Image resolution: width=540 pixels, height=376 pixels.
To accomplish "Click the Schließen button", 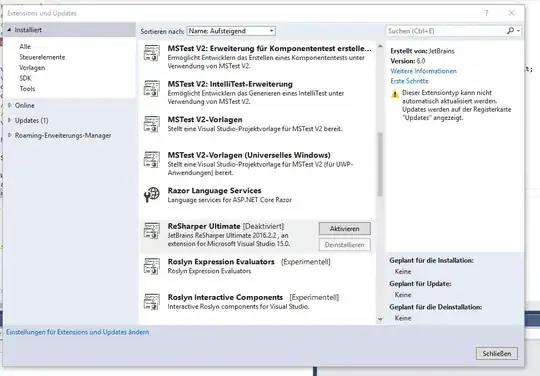I will click(x=497, y=354).
